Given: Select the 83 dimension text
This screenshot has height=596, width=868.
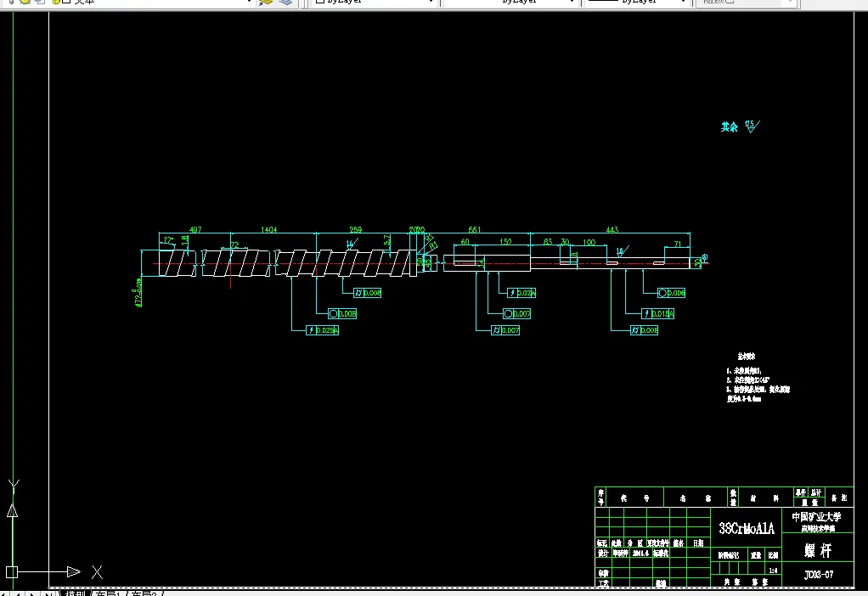Looking at the screenshot, I should point(548,242).
